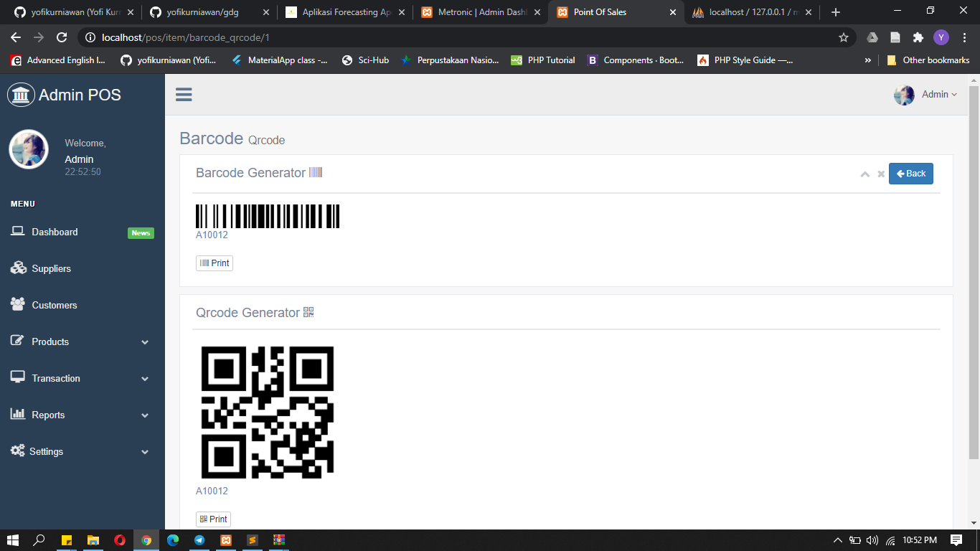The image size is (980, 551).
Task: Select the Transaction monitor icon
Action: 18,378
